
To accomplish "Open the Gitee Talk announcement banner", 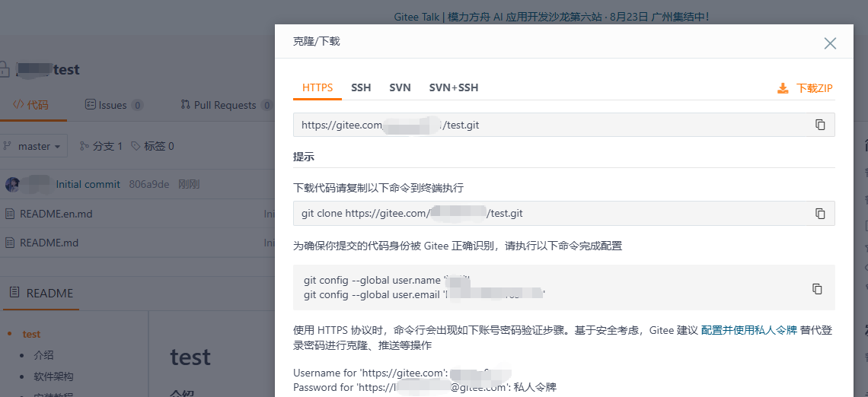I will (551, 17).
